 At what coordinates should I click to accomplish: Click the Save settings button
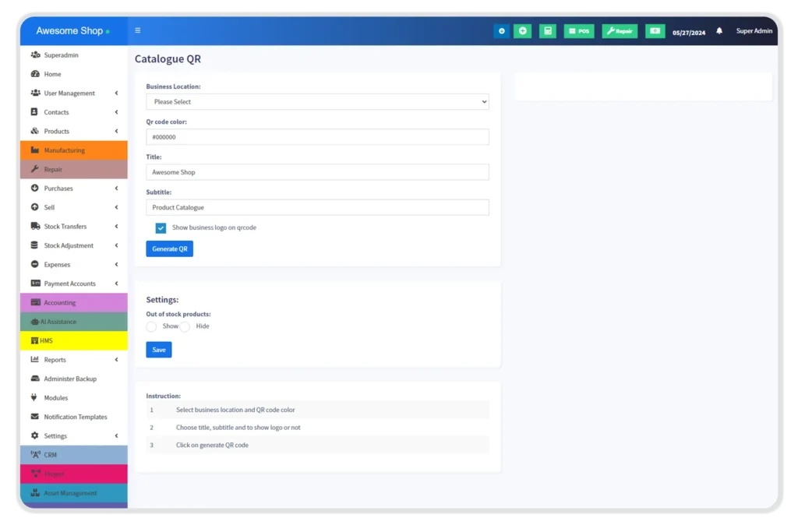159,350
